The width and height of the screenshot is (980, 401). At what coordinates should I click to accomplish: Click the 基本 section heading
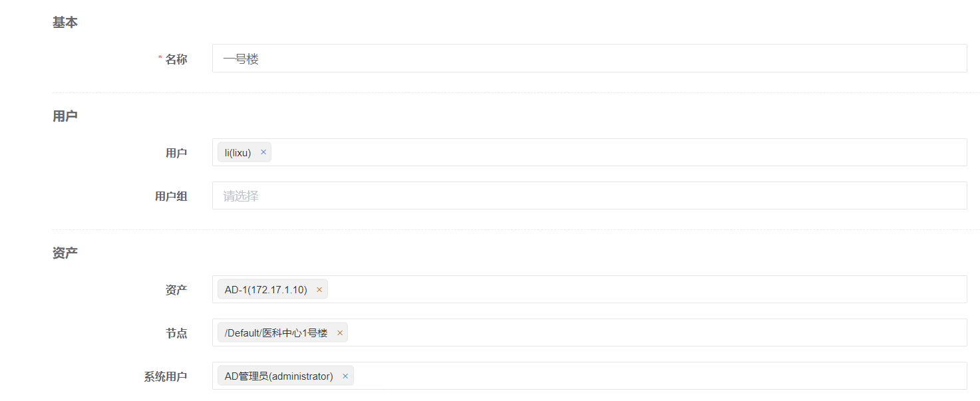[x=65, y=22]
